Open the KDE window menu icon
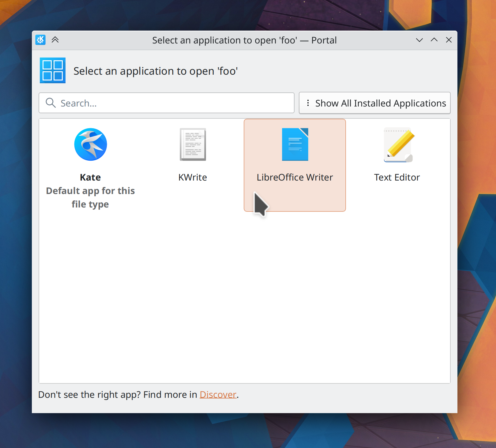496x448 pixels. [40, 40]
